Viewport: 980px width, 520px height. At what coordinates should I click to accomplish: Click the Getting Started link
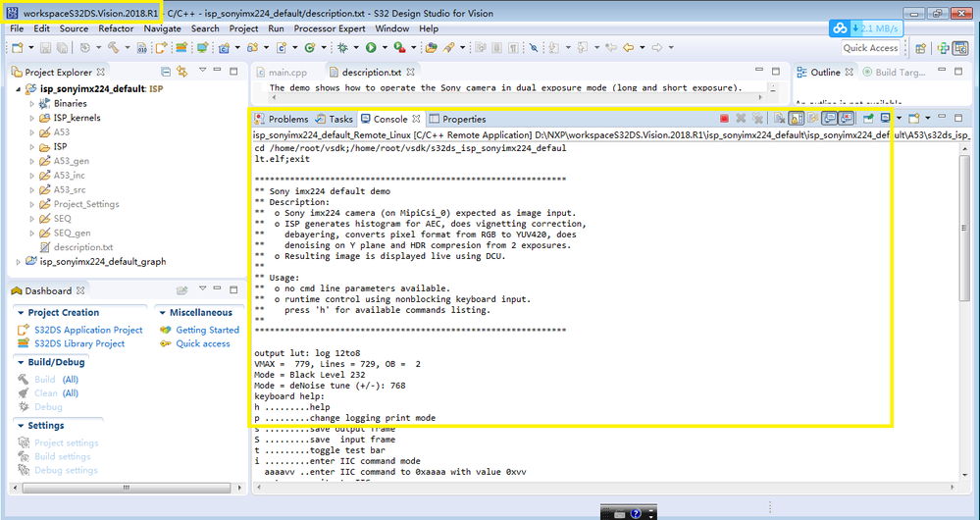tap(208, 330)
